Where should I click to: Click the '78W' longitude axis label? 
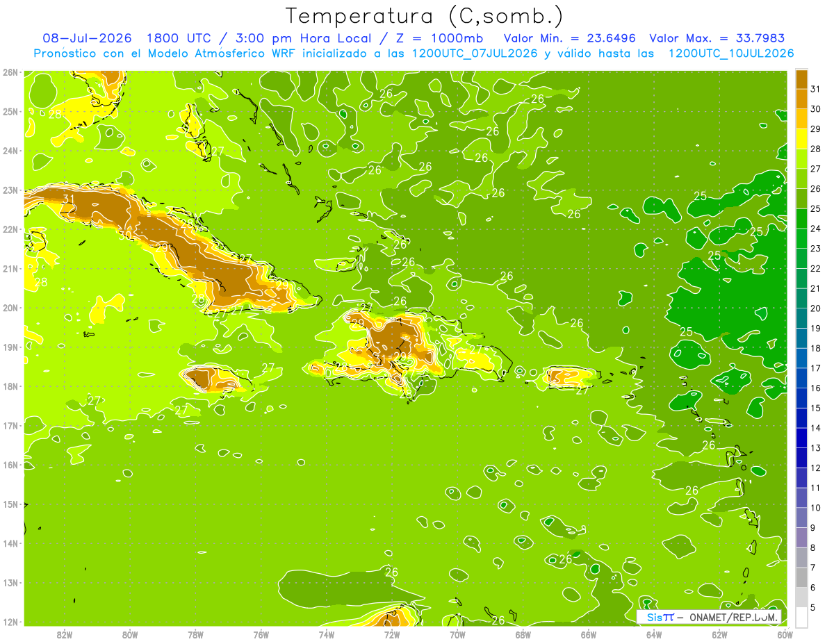pos(195,634)
